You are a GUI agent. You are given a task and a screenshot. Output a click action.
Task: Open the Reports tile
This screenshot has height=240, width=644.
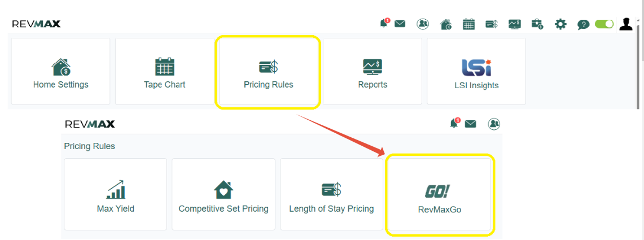(x=373, y=72)
